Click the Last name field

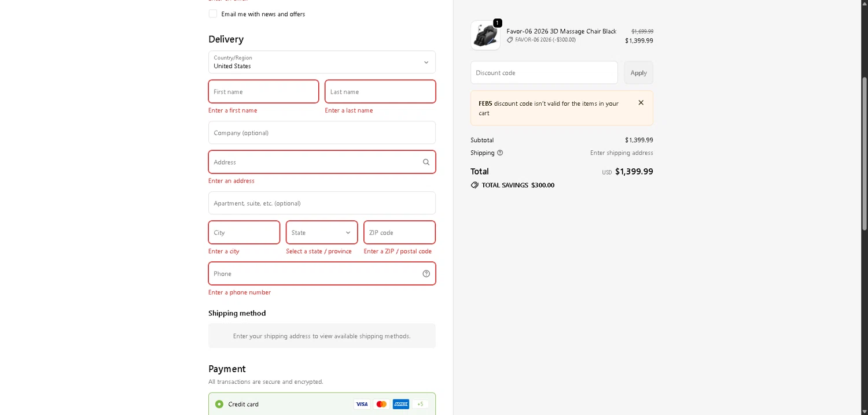[380, 91]
